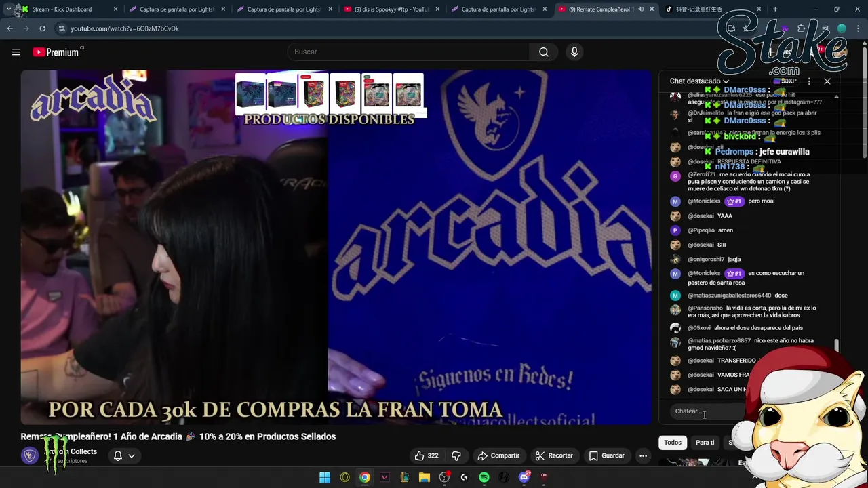This screenshot has height=488, width=868.
Task: Dislike the video
Action: 456,455
